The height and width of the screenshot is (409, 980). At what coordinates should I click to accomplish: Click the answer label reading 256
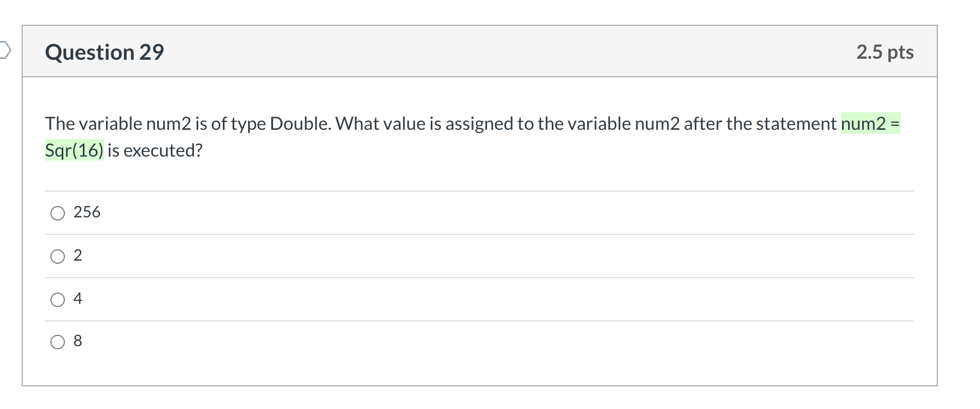click(x=86, y=212)
